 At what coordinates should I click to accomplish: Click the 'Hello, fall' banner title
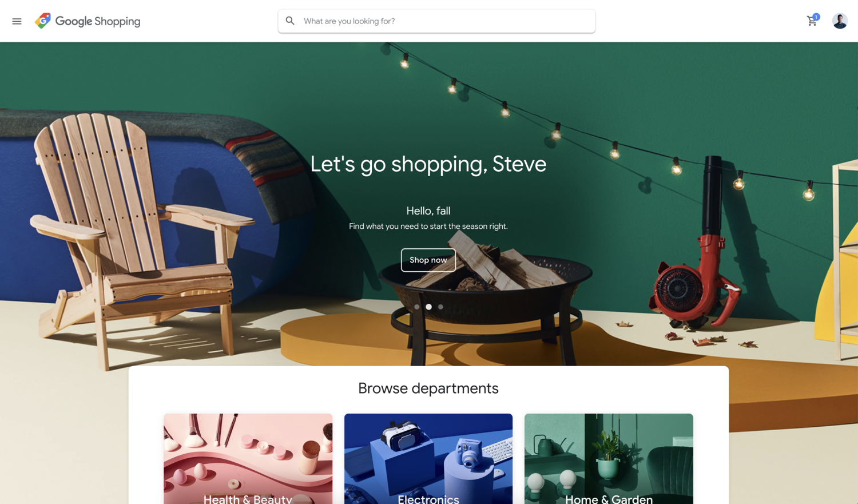pos(428,211)
